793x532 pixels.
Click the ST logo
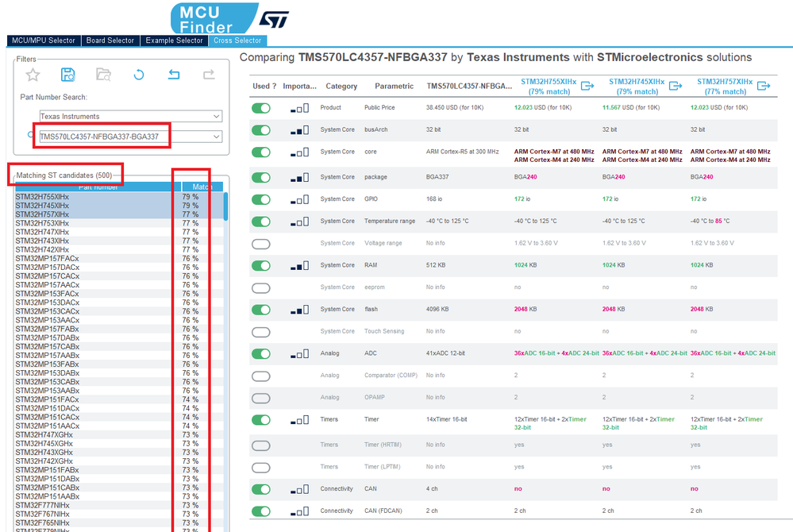(x=274, y=19)
